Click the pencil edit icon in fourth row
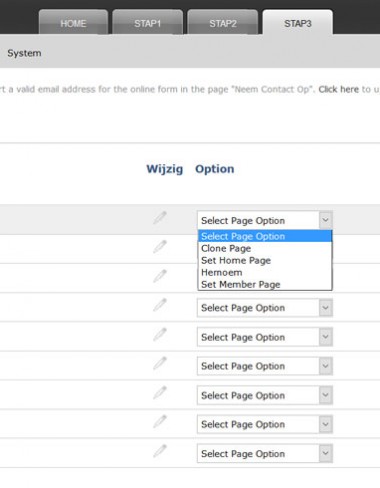The width and height of the screenshot is (380, 488). 160,305
